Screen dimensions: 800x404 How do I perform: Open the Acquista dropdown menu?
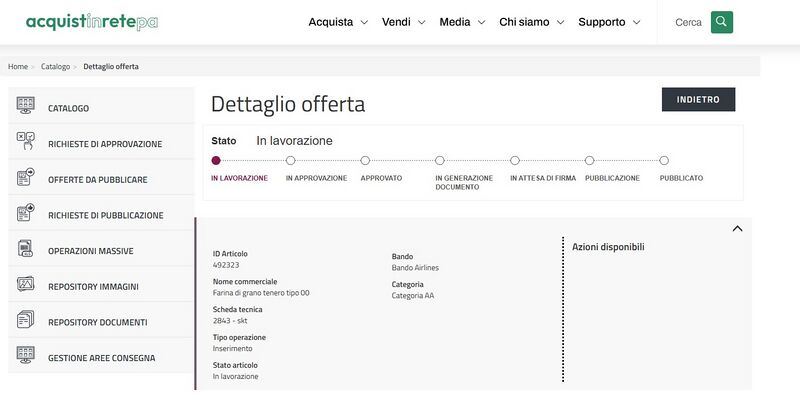338,22
